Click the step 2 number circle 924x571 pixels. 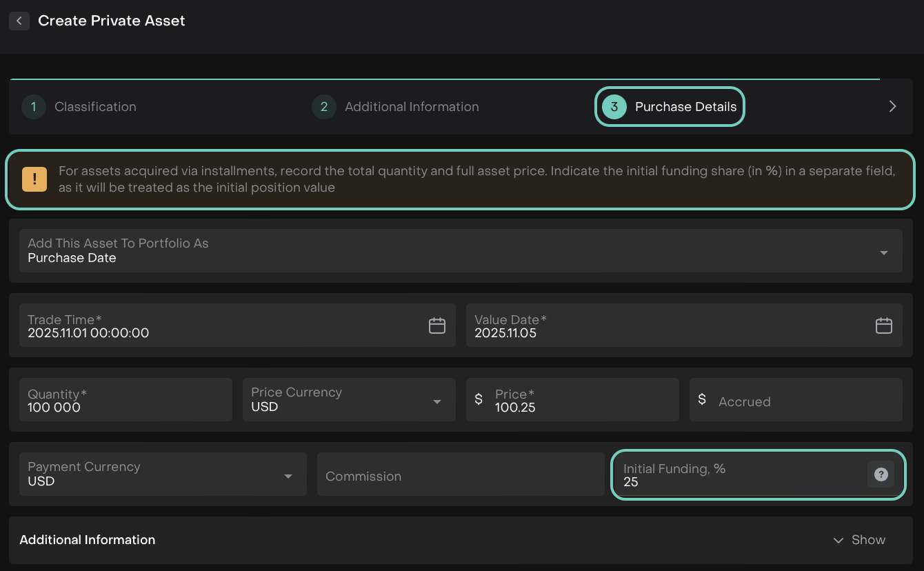323,107
